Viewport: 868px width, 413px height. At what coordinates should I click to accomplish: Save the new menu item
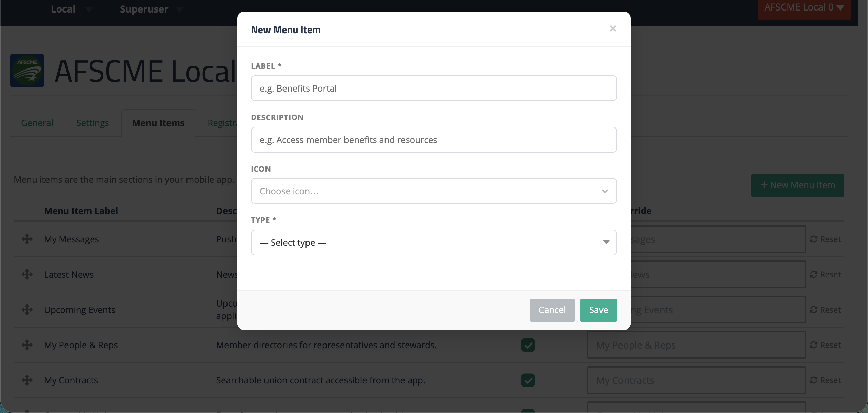tap(598, 310)
